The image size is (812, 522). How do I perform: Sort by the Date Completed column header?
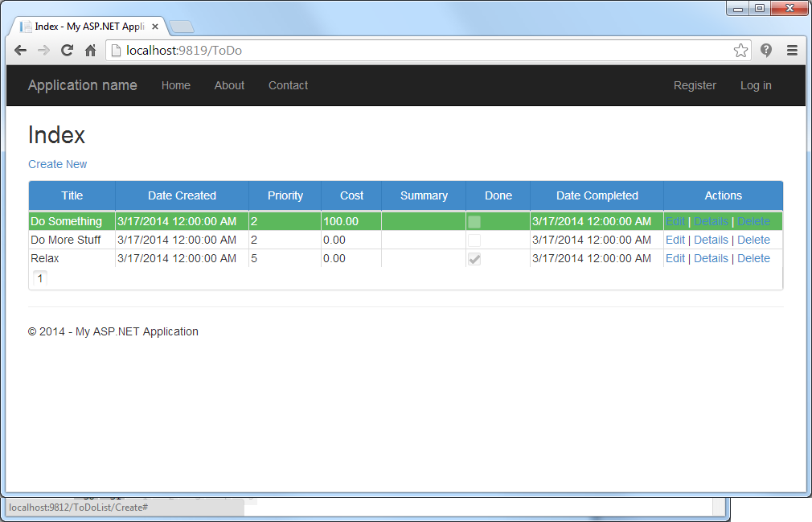point(597,195)
